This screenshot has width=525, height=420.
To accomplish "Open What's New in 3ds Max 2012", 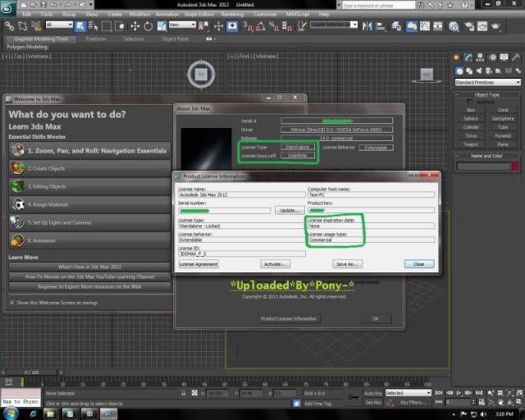I will (89, 267).
